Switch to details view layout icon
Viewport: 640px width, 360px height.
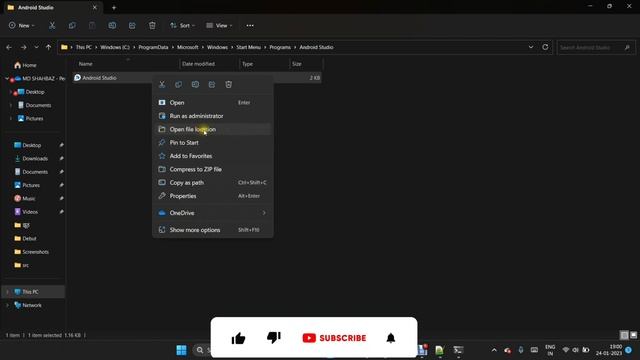(624, 335)
